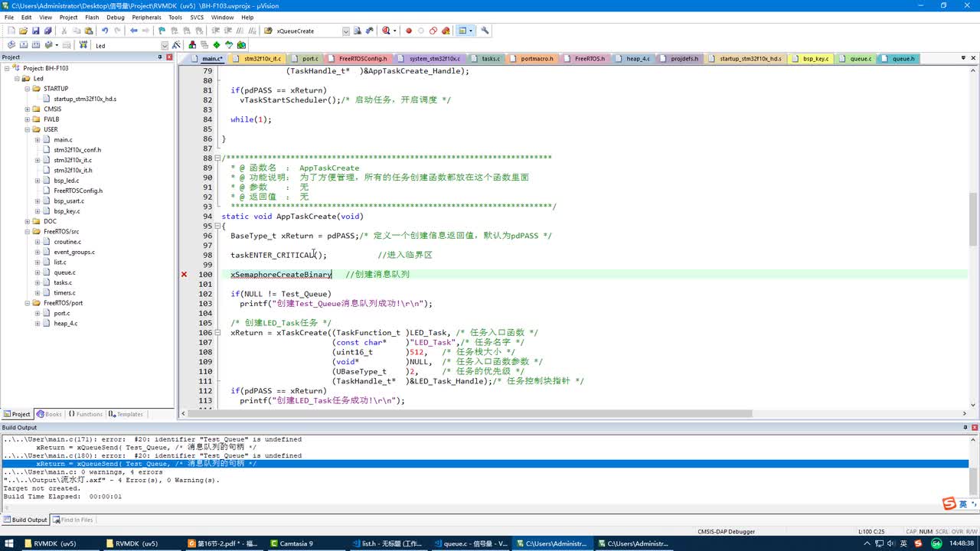Screen dimensions: 980x551
Task: Select bsp_led.c in the project tree
Action: 66,181
